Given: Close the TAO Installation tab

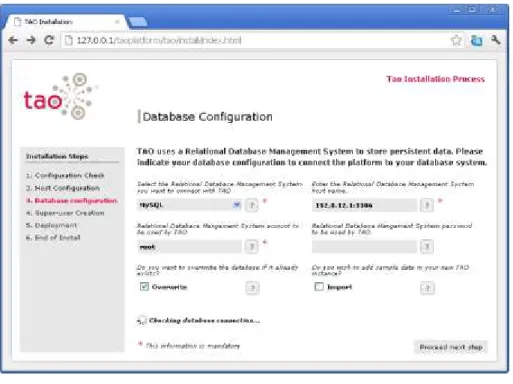Looking at the screenshot, I should [x=117, y=22].
